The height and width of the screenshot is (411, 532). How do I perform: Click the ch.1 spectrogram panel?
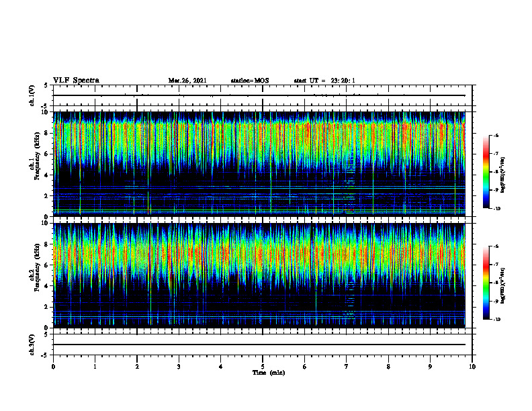pos(259,164)
